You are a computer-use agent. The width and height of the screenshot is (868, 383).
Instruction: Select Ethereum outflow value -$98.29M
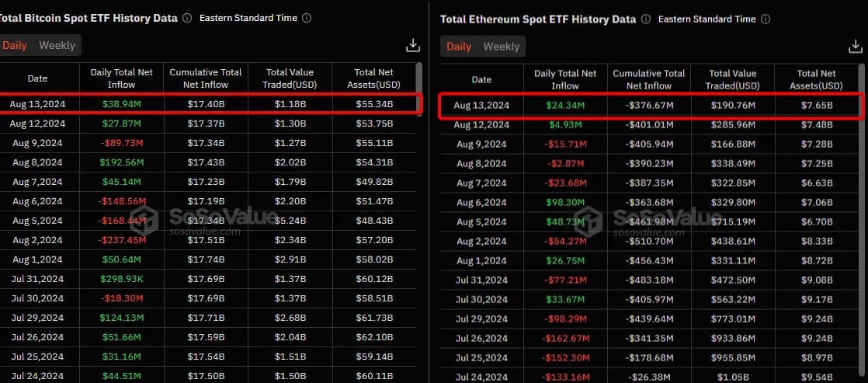click(565, 319)
